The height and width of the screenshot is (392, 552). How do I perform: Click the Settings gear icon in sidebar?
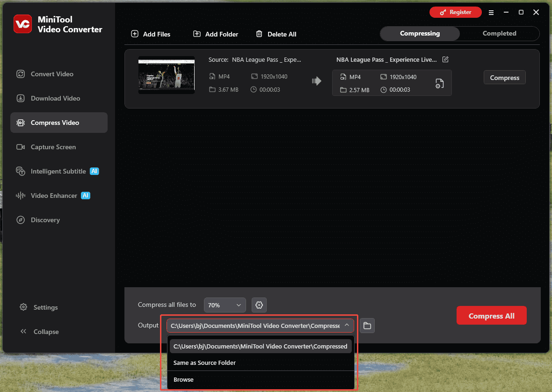coord(23,307)
